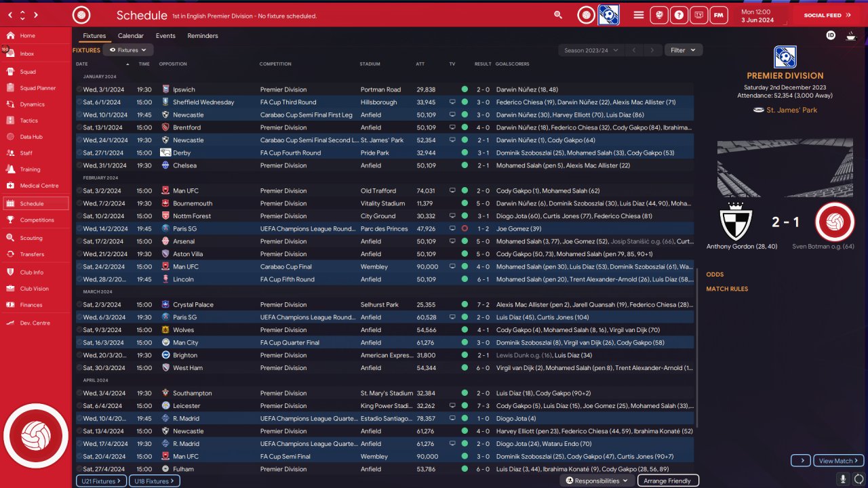Open the FM menu button

719,15
